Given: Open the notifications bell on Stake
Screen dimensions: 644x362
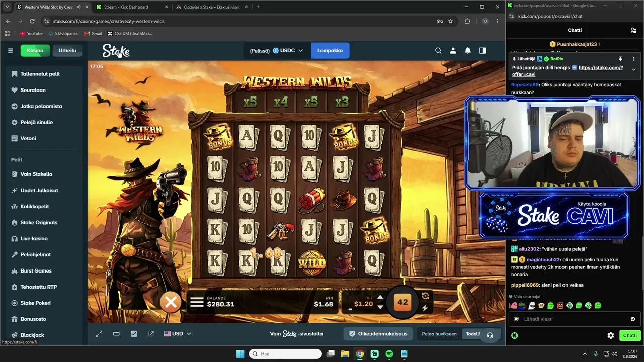Looking at the screenshot, I should point(468,50).
